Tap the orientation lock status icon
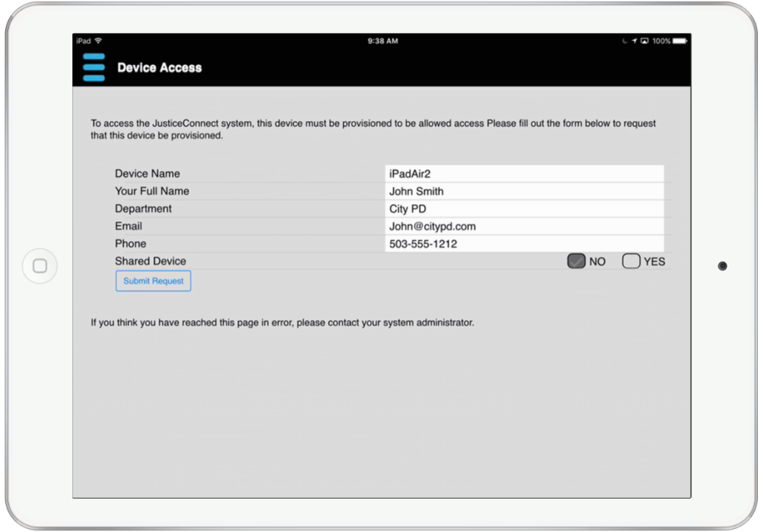Screen dimensions: 763x532 pos(625,41)
